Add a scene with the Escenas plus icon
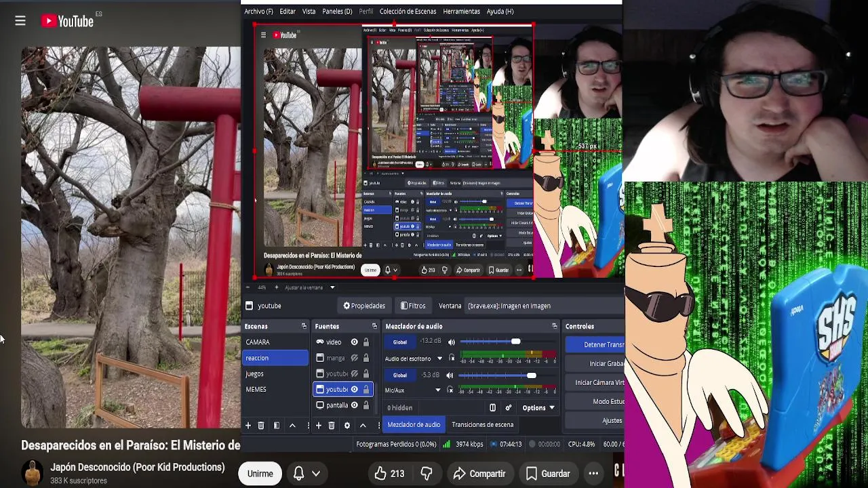This screenshot has width=868, height=488. pos(248,425)
